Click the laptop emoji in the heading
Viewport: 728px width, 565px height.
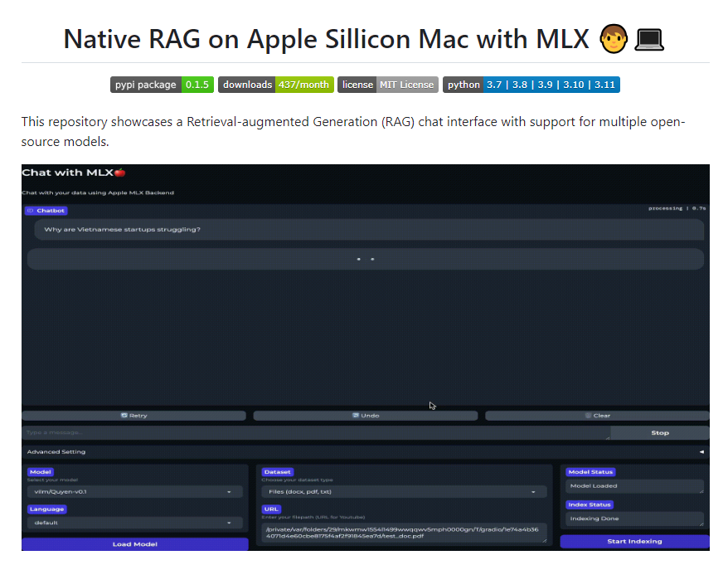[649, 39]
